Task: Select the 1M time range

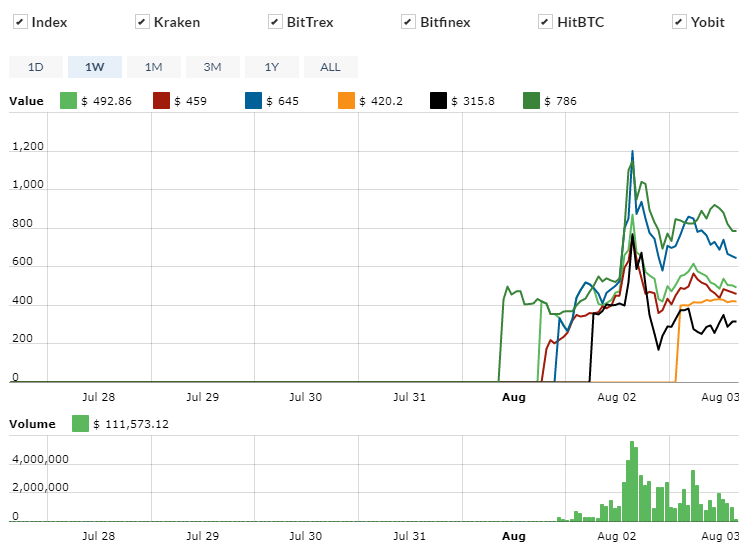Action: point(153,67)
